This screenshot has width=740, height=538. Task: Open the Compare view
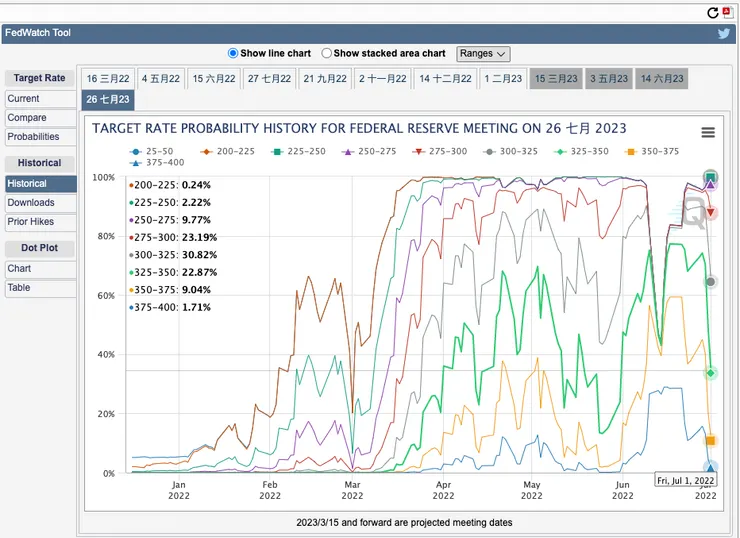point(41,118)
